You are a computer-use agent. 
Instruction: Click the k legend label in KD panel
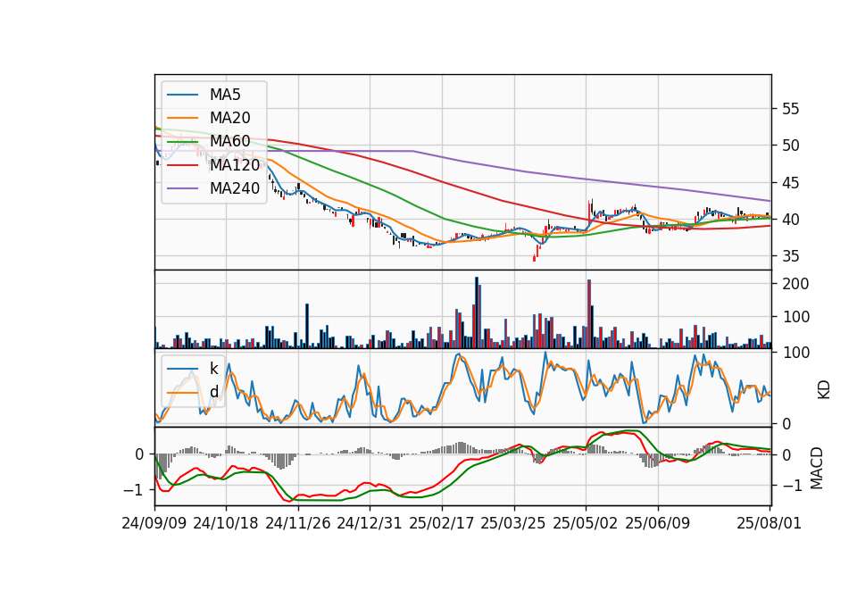click(x=213, y=369)
